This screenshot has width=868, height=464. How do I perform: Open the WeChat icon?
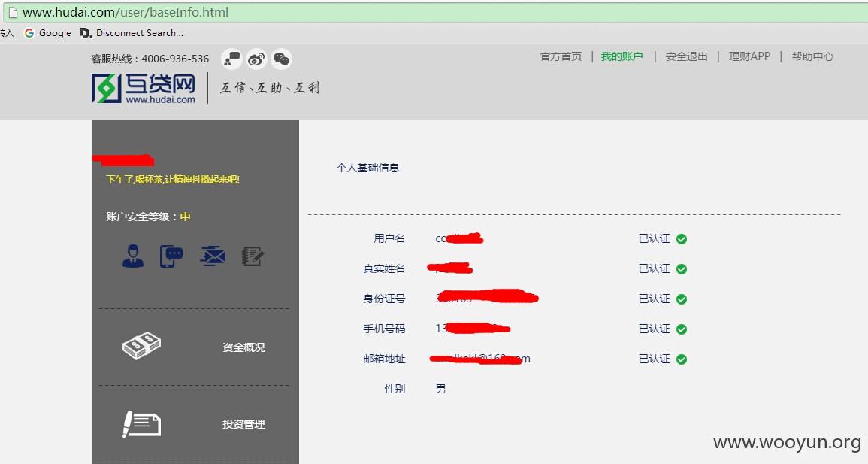[x=281, y=59]
